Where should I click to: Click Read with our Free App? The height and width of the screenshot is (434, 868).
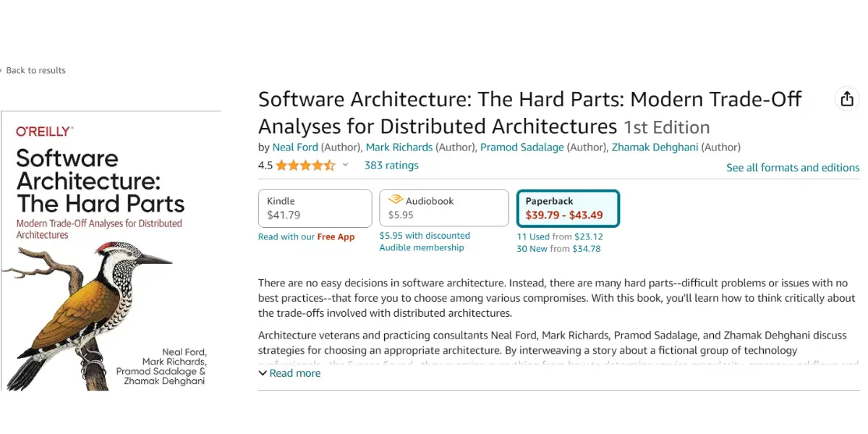pyautogui.click(x=307, y=237)
